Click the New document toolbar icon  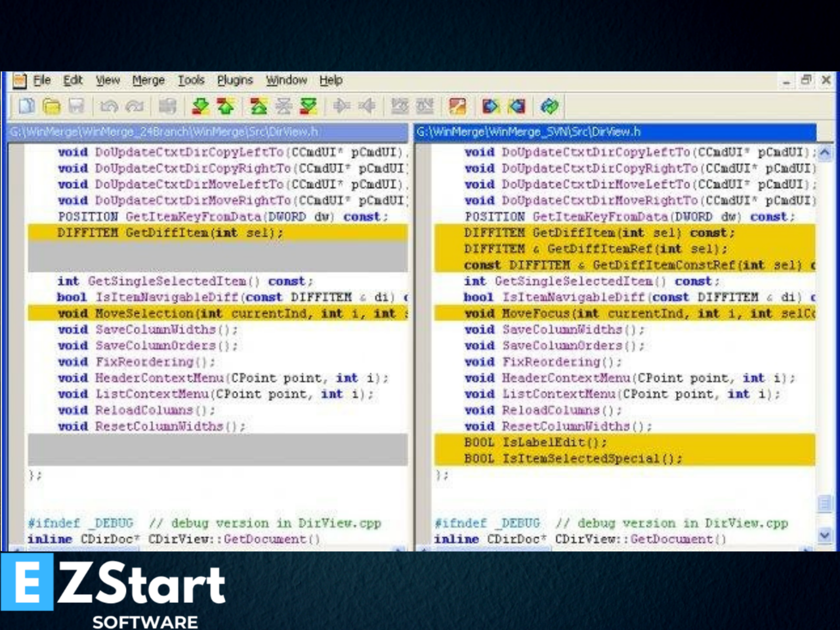[x=26, y=107]
